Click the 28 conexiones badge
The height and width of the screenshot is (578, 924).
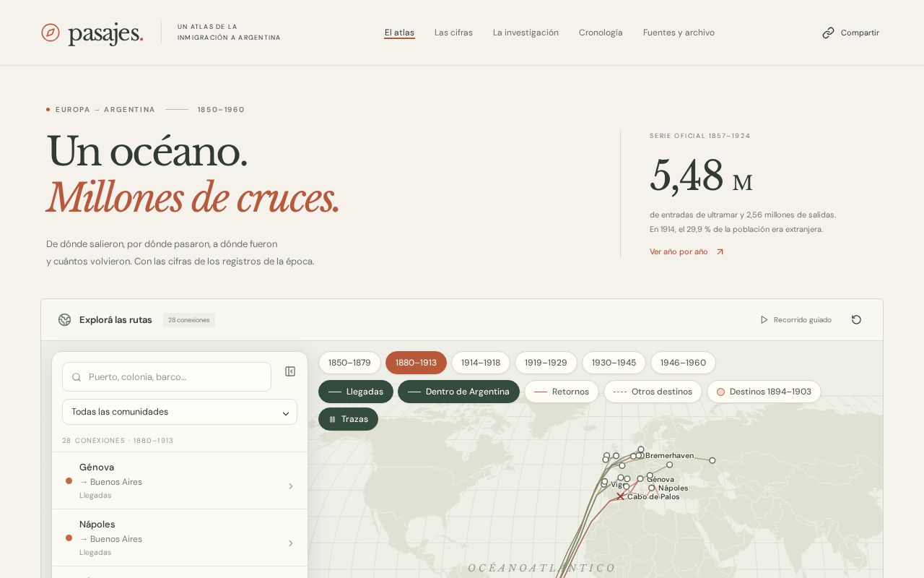pyautogui.click(x=189, y=320)
